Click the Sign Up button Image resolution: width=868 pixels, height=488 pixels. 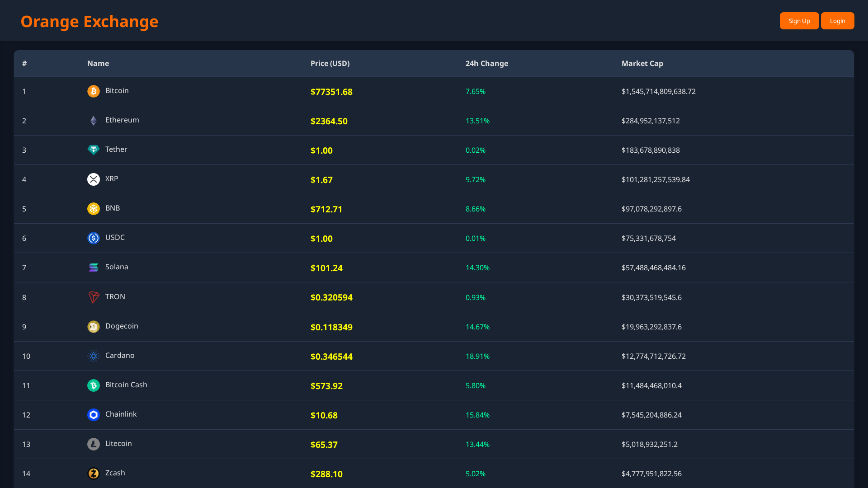[x=799, y=21]
